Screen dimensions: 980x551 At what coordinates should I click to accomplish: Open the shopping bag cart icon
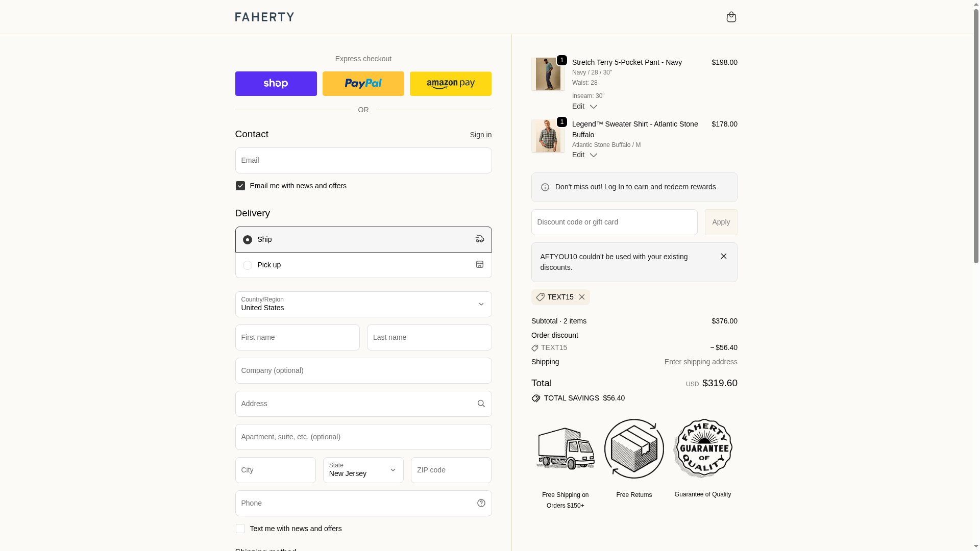[731, 17]
